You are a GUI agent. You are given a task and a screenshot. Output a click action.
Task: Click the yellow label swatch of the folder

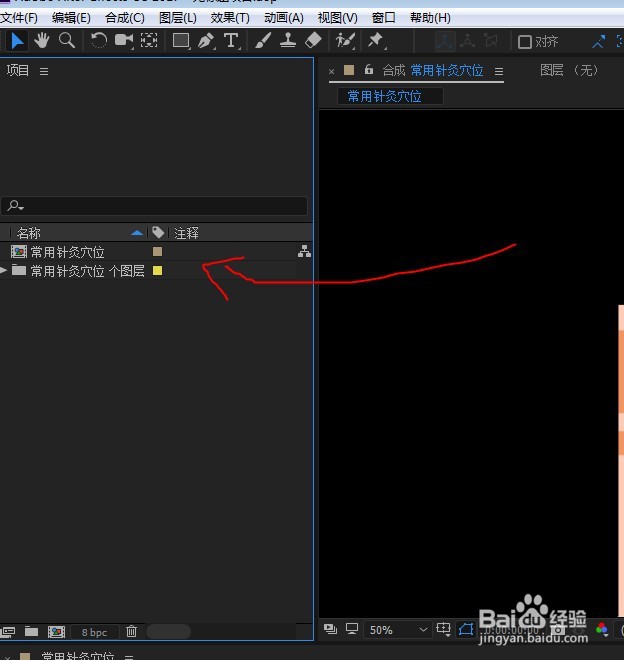point(157,271)
